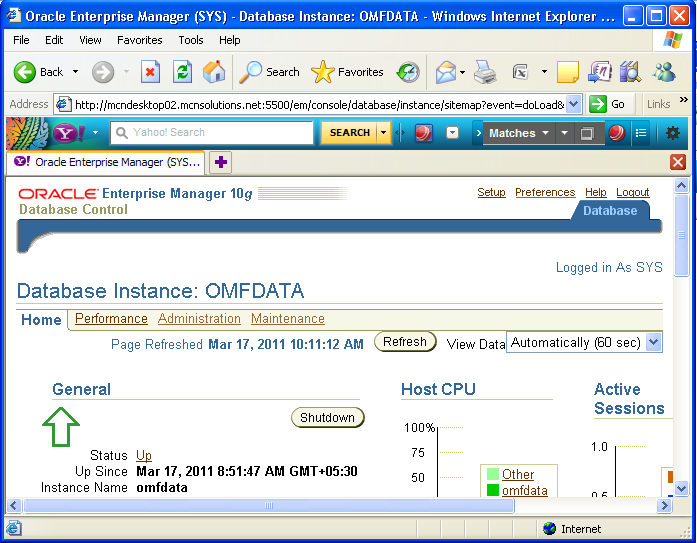697x543 pixels.
Task: Open the address bar URL dropdown
Action: coord(574,104)
